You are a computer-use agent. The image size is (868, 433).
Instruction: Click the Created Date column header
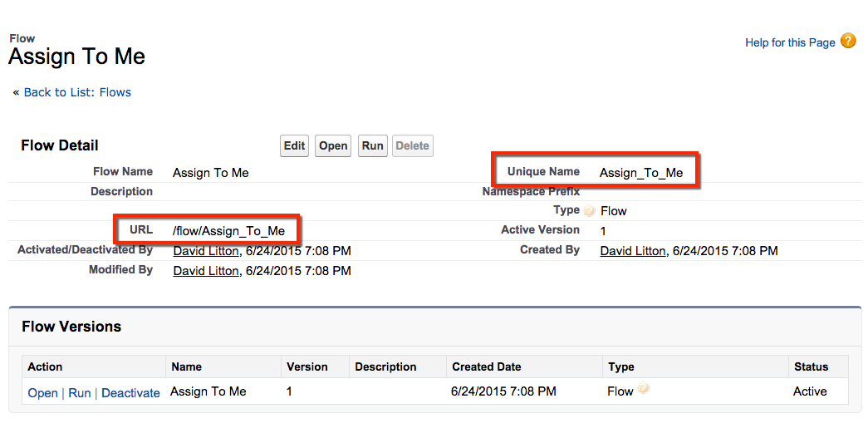(486, 367)
